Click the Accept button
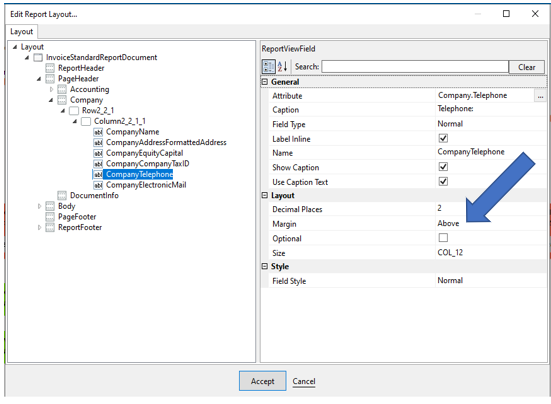The image size is (551, 404). click(x=262, y=381)
